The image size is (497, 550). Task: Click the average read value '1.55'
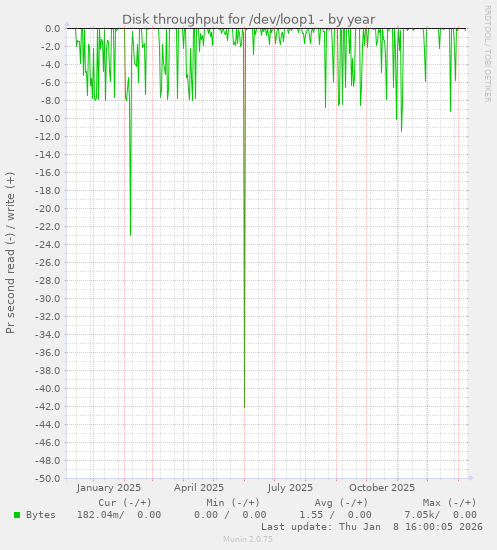311,515
